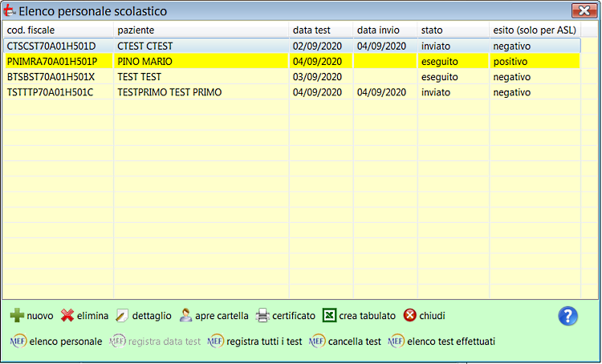This screenshot has height=364, width=602.
Task: Click the crea tabulato label
Action: click(367, 316)
